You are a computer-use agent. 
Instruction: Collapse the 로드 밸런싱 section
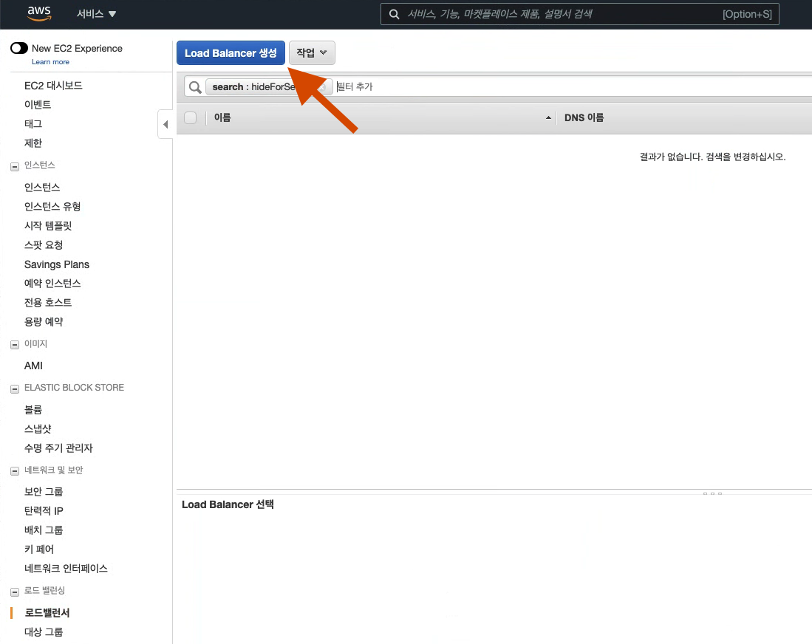(x=15, y=592)
